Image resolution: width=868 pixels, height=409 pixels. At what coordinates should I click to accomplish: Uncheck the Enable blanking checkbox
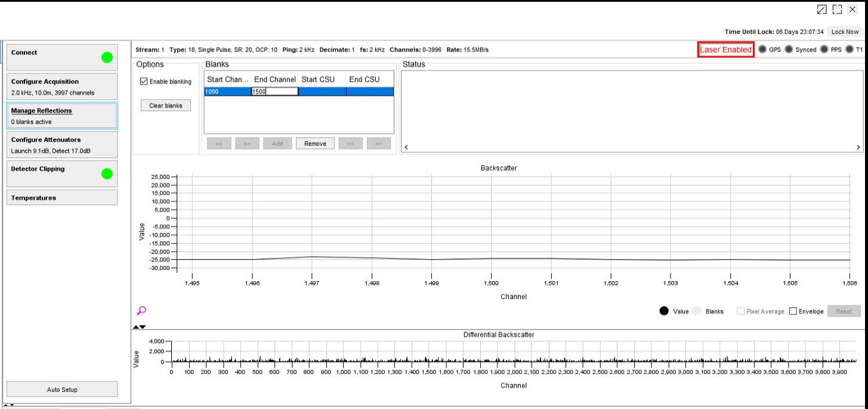pyautogui.click(x=144, y=82)
